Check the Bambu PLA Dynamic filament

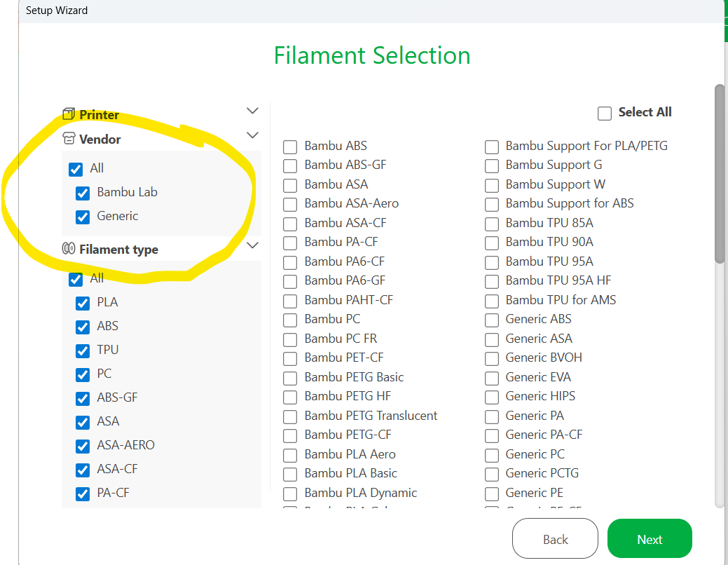(290, 494)
